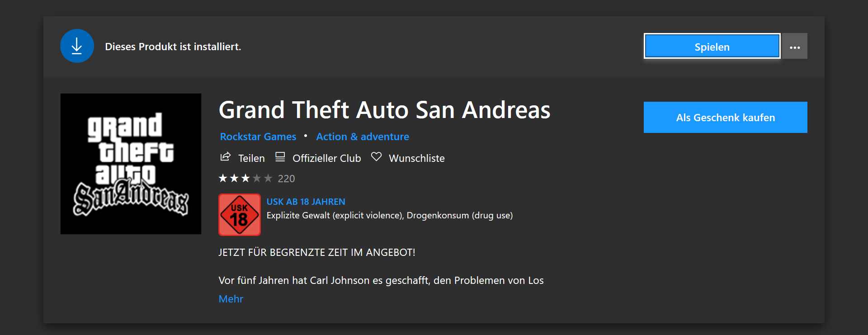Expand the description with Mehr

pyautogui.click(x=231, y=299)
